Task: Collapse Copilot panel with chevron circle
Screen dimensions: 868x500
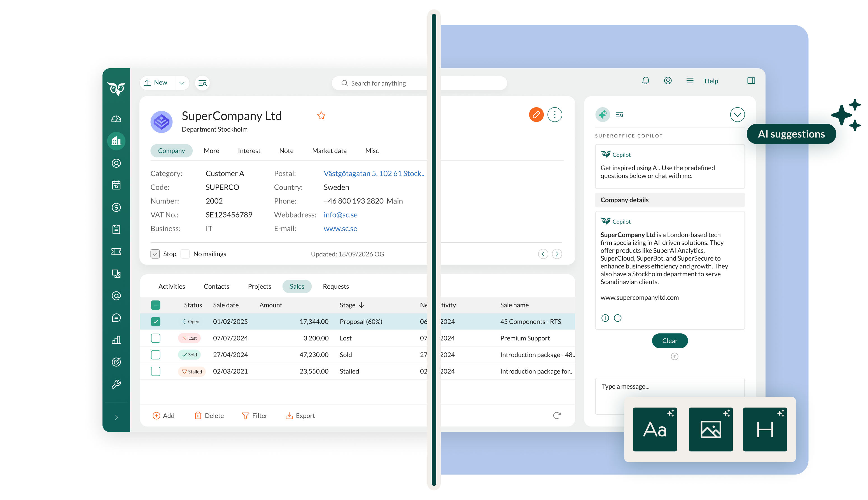Action: [737, 115]
